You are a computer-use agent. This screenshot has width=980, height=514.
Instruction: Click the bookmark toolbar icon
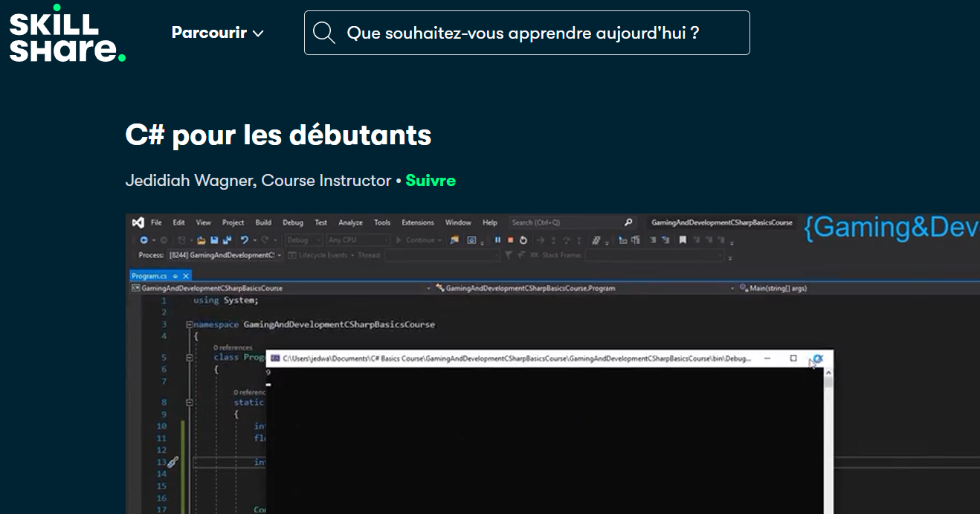point(683,240)
